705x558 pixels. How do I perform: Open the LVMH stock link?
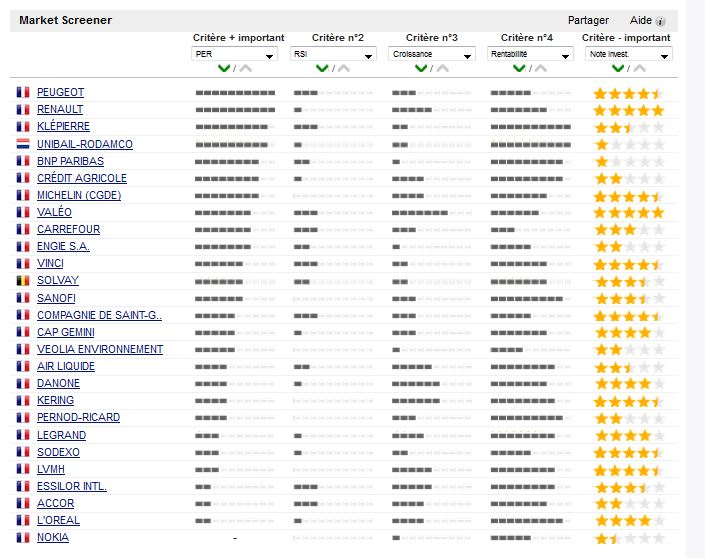51,469
